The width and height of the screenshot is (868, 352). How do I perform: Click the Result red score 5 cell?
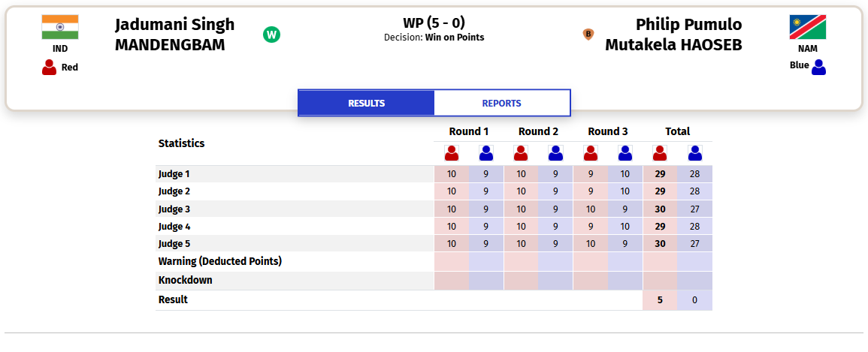click(660, 300)
